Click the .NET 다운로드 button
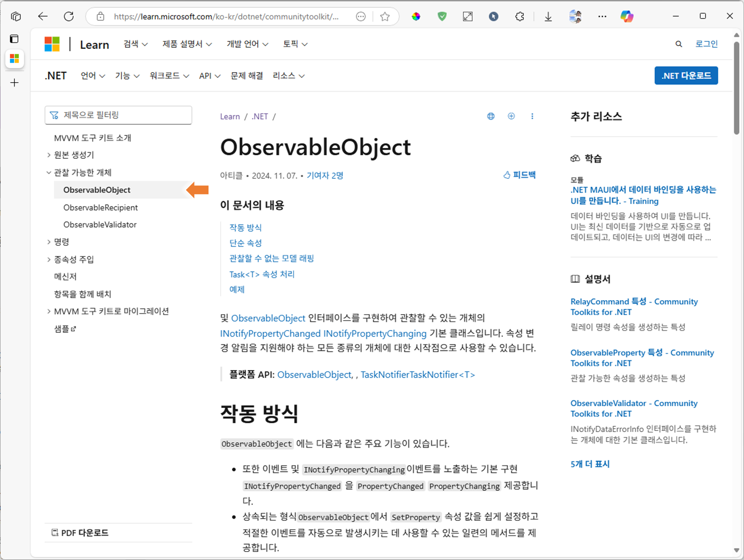The height and width of the screenshot is (560, 744). point(686,76)
